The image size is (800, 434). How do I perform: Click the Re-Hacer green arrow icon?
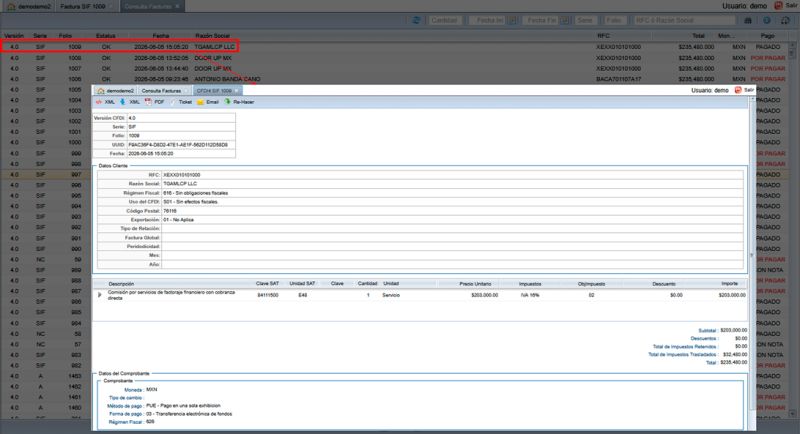(228, 102)
